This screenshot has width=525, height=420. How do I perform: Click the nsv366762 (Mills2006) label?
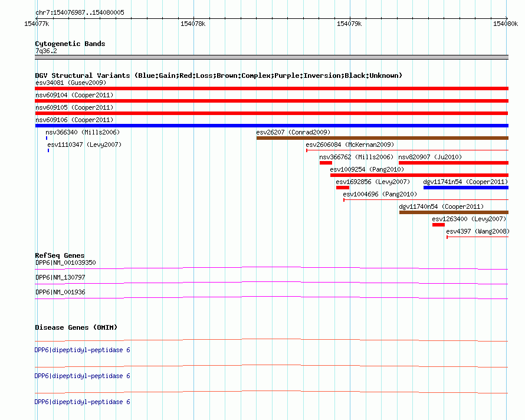pos(356,157)
